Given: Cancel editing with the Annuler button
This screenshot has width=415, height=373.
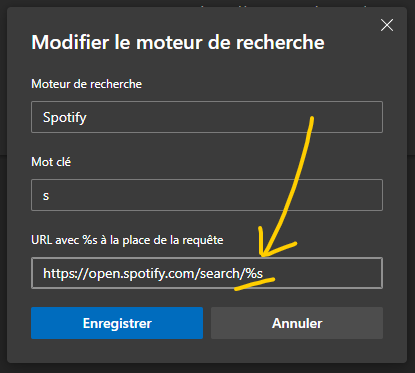Looking at the screenshot, I should pyautogui.click(x=297, y=323).
